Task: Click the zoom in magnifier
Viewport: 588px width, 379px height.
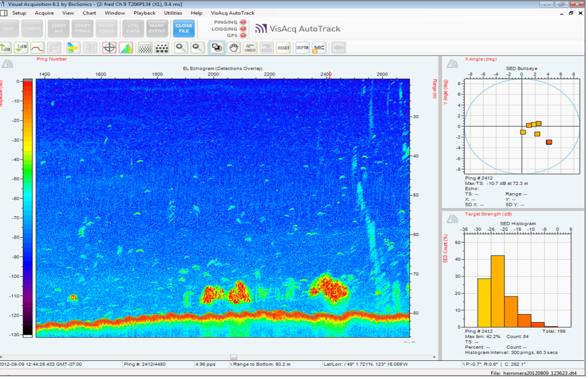Action: point(181,48)
